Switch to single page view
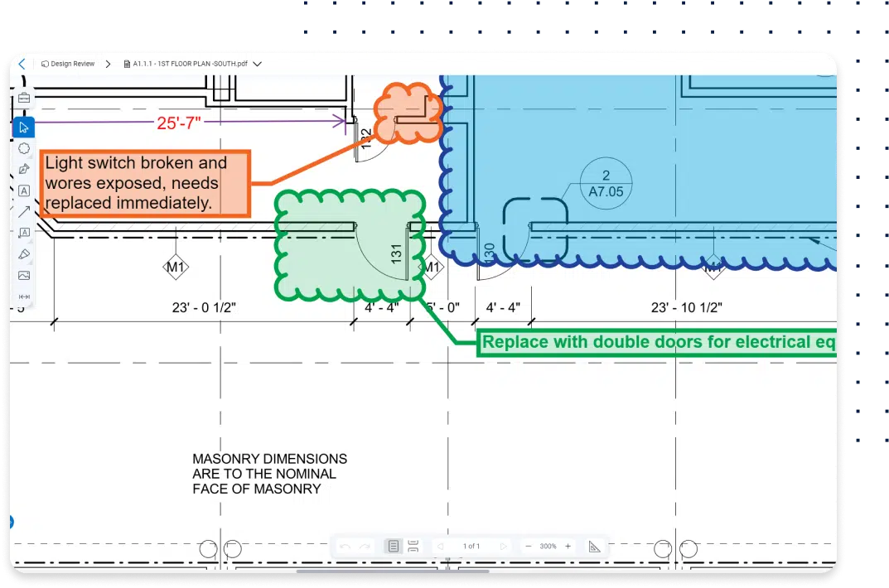The width and height of the screenshot is (889, 588). (x=393, y=546)
